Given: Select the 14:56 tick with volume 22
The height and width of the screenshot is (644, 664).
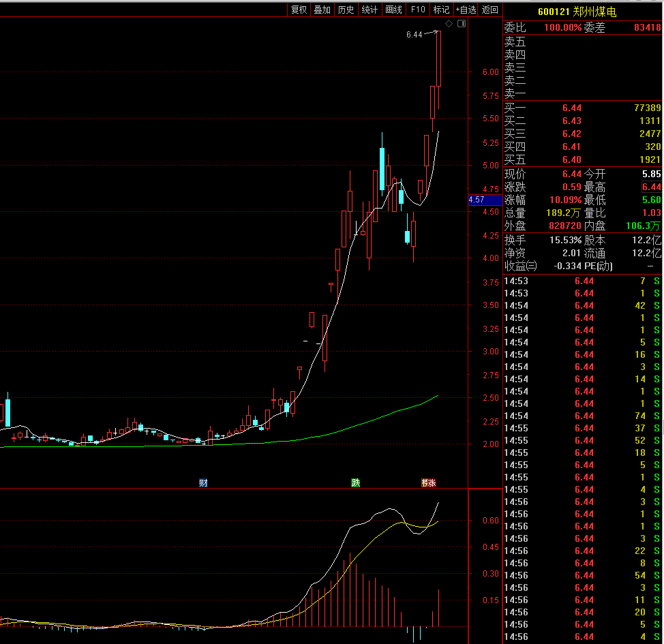Looking at the screenshot, I should (x=583, y=551).
